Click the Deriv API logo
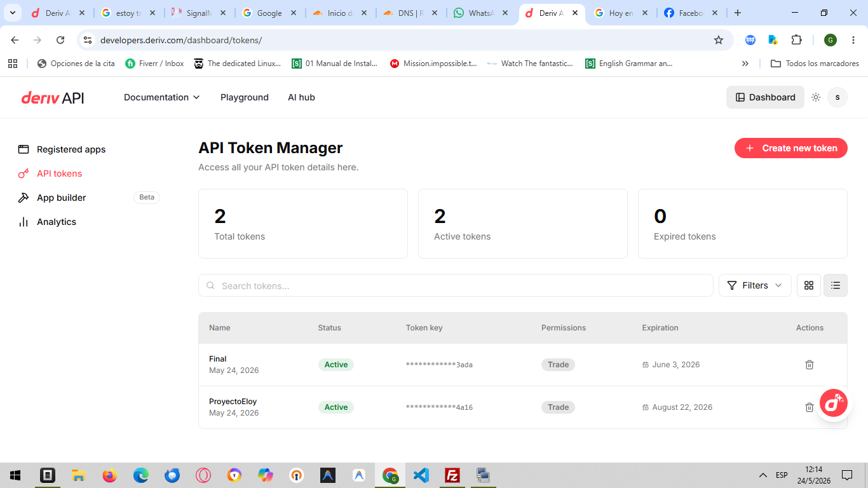 pyautogui.click(x=53, y=97)
